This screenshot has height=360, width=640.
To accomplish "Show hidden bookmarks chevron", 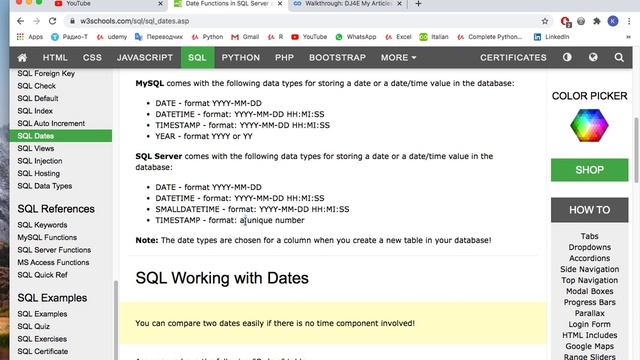I will (x=628, y=37).
